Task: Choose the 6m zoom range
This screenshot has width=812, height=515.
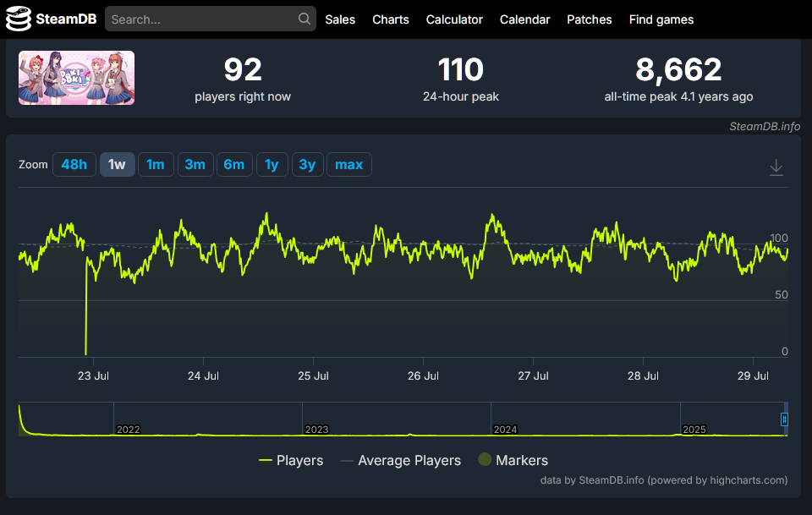Action: [234, 165]
